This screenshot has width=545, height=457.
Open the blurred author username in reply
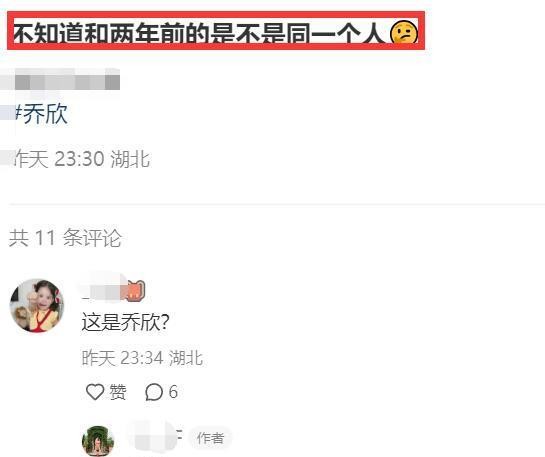tap(155, 437)
